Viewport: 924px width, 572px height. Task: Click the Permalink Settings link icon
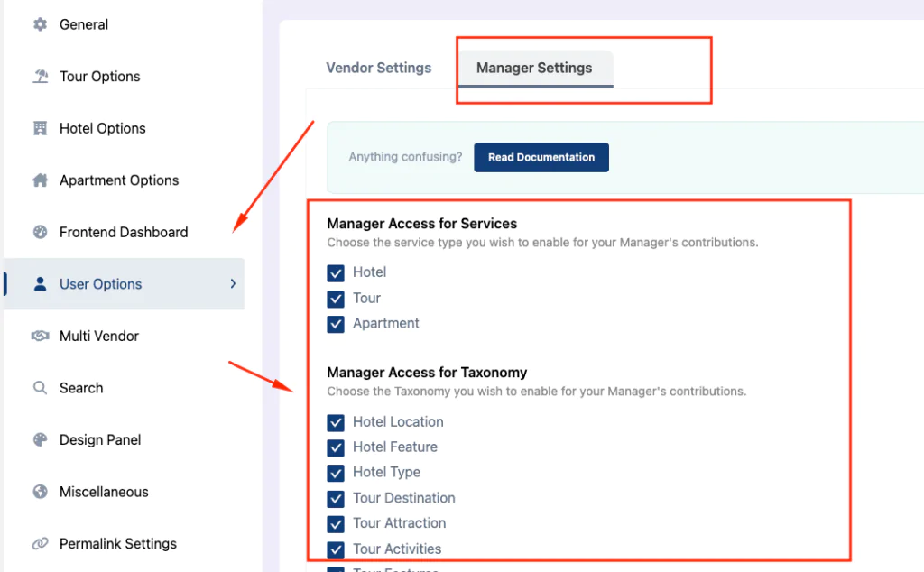point(40,543)
